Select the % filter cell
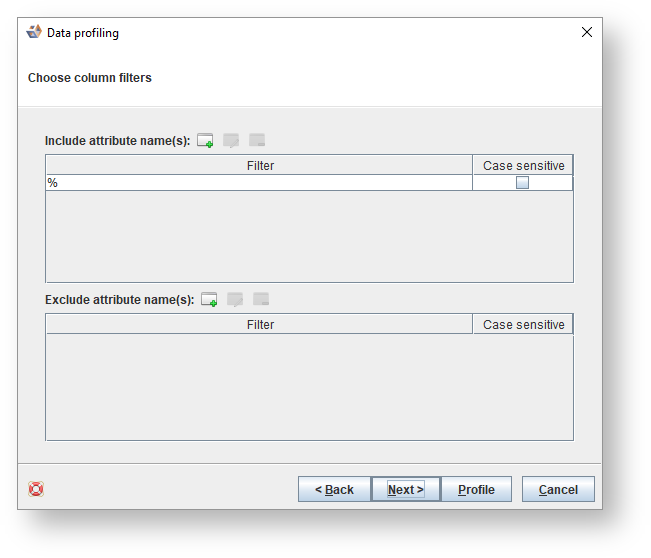The width and height of the screenshot is (651, 558). 258,183
